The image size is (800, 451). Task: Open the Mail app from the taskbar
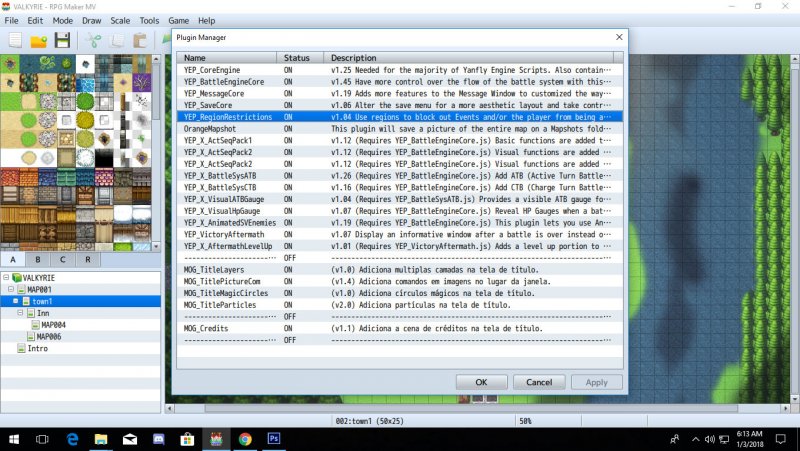130,439
